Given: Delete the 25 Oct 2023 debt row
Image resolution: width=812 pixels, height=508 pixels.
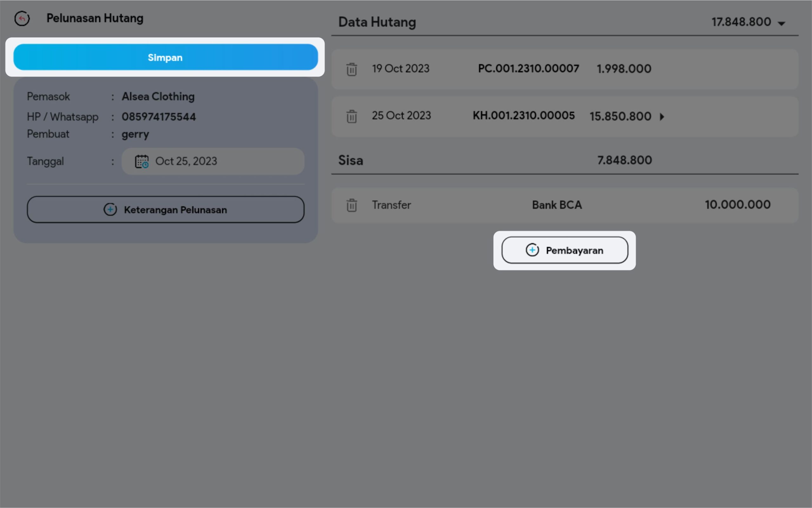Looking at the screenshot, I should [x=351, y=116].
